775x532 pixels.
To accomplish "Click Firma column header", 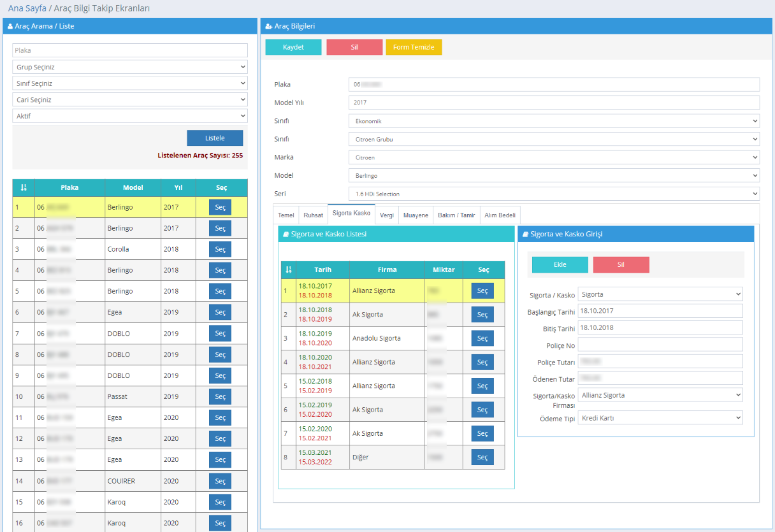I will 387,270.
